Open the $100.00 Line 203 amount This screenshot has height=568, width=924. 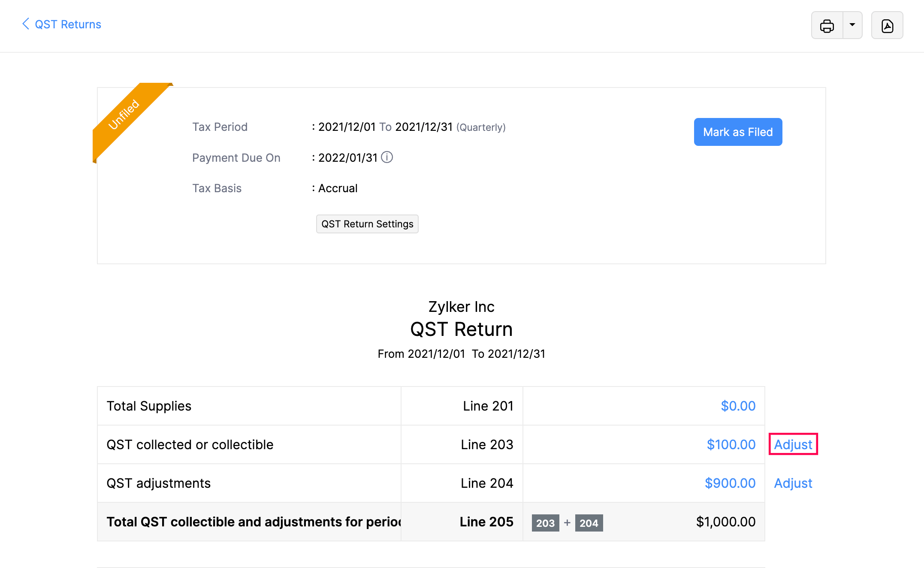731,444
